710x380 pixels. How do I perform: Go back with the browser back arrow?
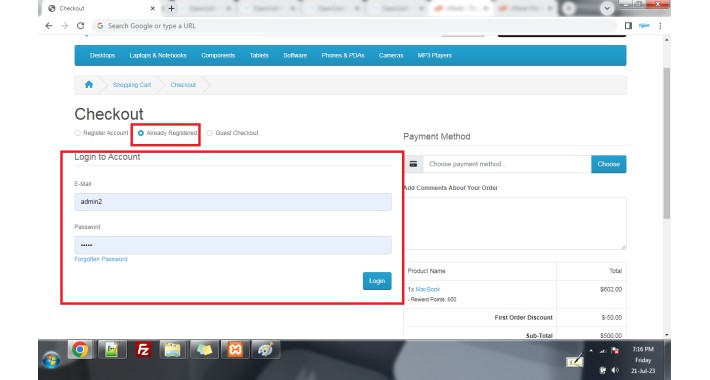click(49, 26)
